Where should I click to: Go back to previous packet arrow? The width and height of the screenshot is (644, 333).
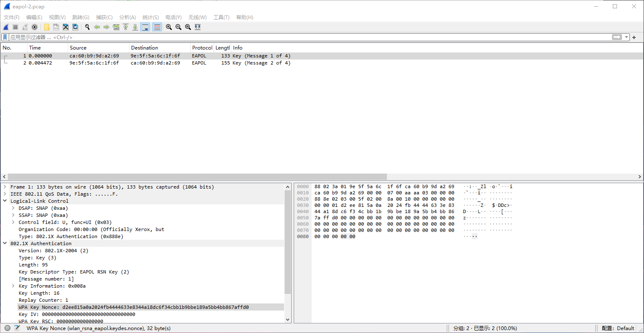[97, 27]
